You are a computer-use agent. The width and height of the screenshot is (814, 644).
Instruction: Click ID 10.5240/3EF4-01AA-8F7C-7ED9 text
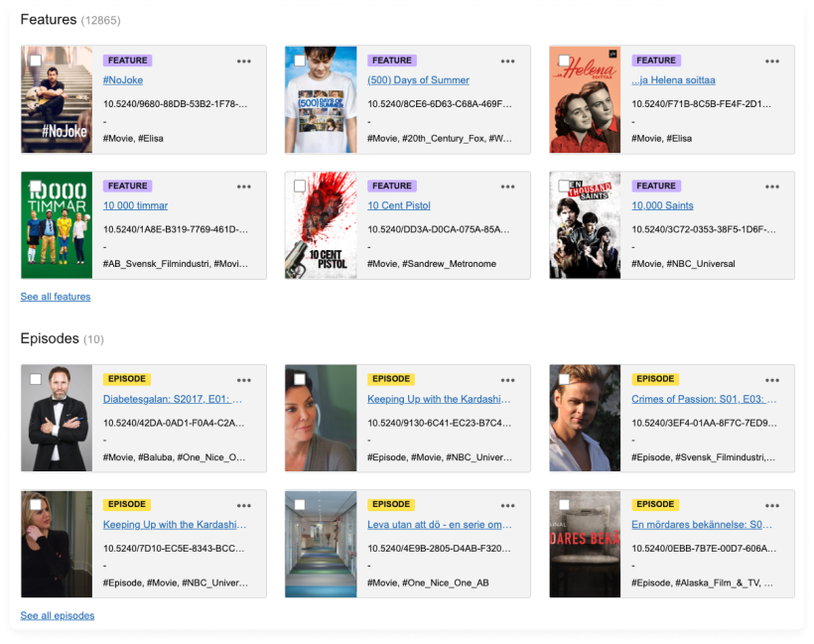coord(704,423)
